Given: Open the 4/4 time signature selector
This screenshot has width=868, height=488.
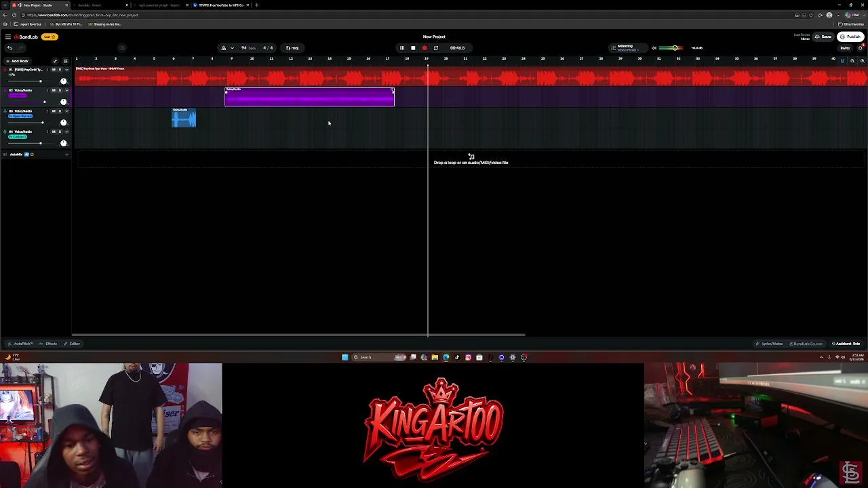Looking at the screenshot, I should pos(268,48).
